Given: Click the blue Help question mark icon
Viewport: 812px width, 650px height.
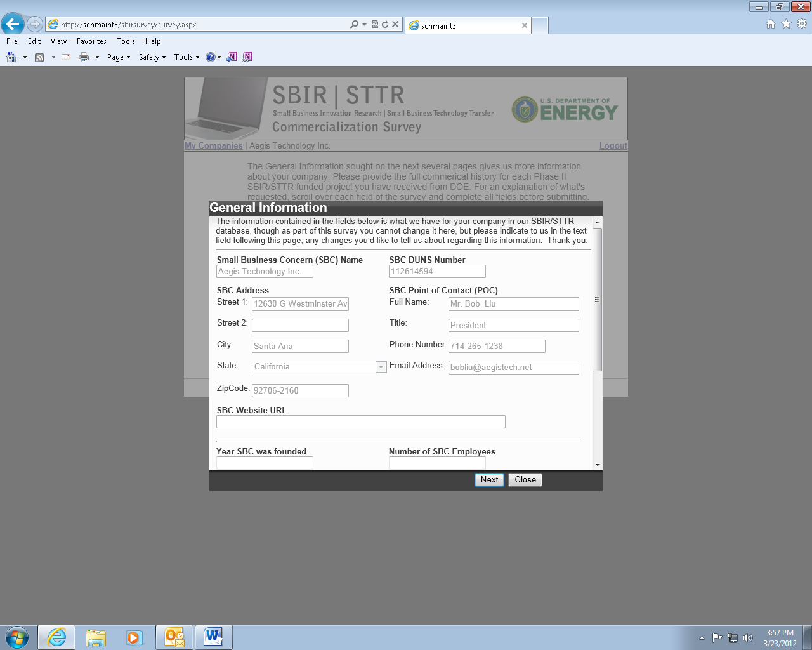Looking at the screenshot, I should [x=211, y=57].
